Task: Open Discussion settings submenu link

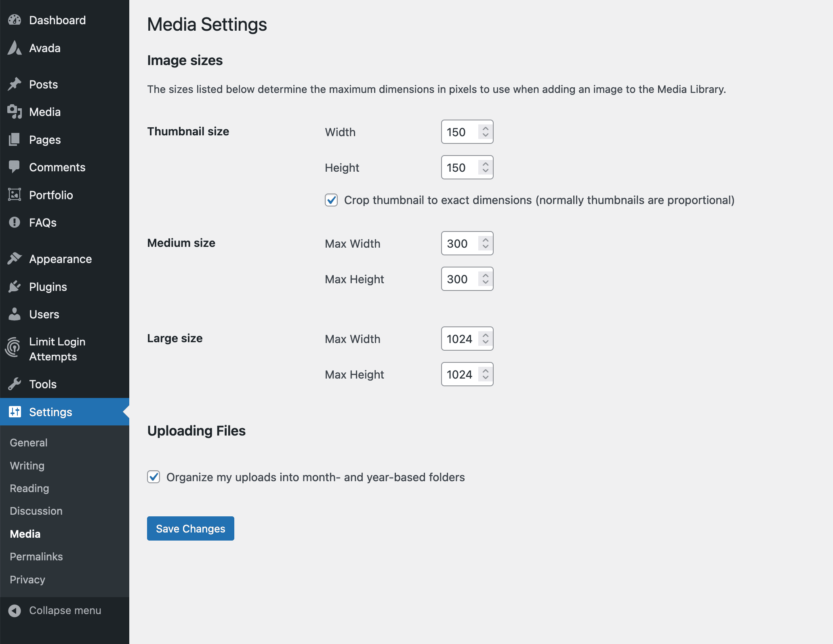Action: (x=36, y=511)
